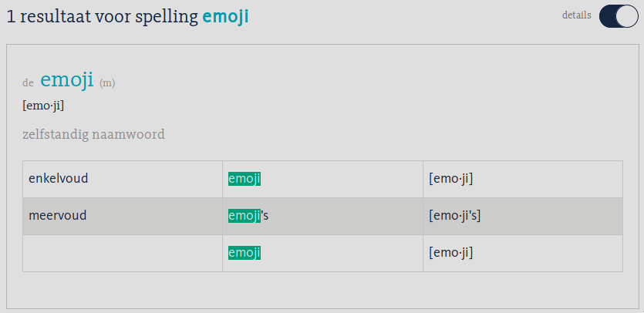Click the empty first cell of the last row

(x=122, y=253)
